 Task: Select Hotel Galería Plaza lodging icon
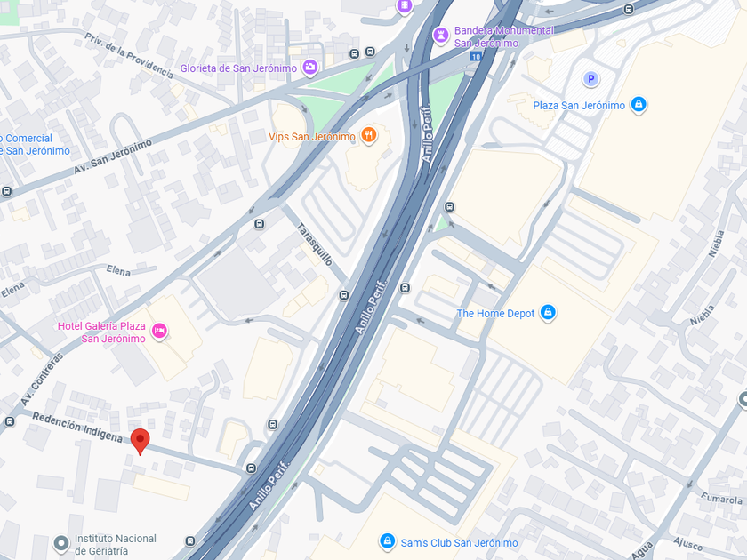[159, 331]
